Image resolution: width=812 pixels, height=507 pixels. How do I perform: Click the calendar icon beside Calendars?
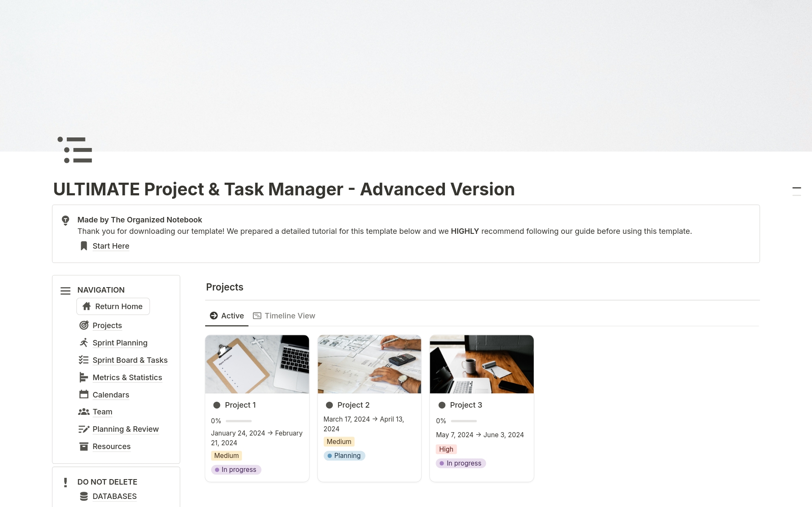tap(84, 394)
